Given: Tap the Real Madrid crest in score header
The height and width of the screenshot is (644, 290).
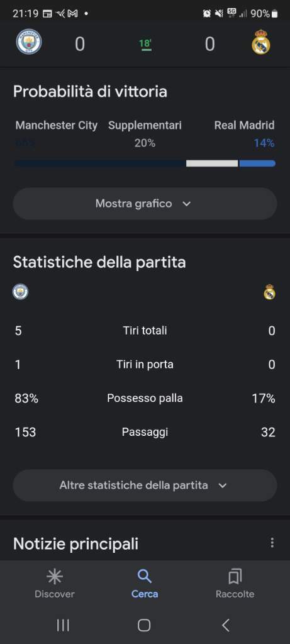Looking at the screenshot, I should point(261,42).
